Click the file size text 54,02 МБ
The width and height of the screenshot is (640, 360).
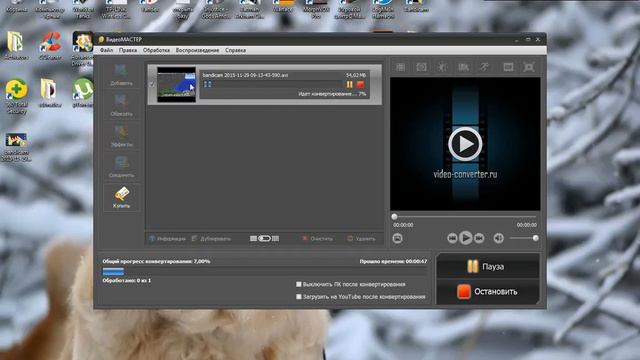click(x=356, y=75)
